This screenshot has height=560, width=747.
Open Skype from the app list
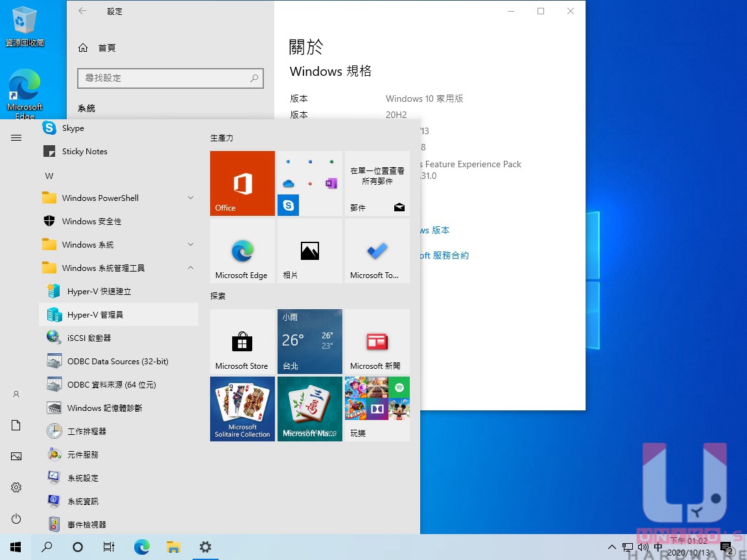tap(118, 128)
